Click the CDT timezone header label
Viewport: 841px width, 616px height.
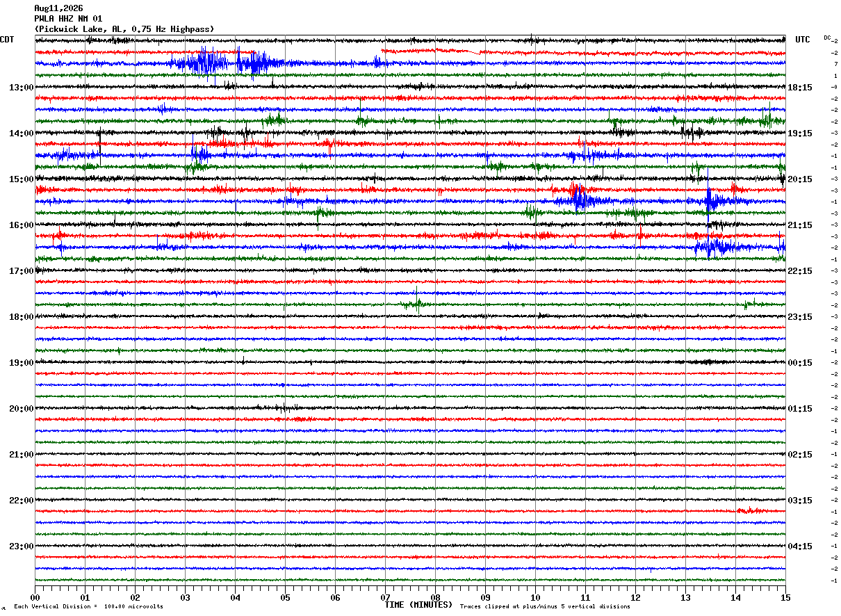coord(7,40)
